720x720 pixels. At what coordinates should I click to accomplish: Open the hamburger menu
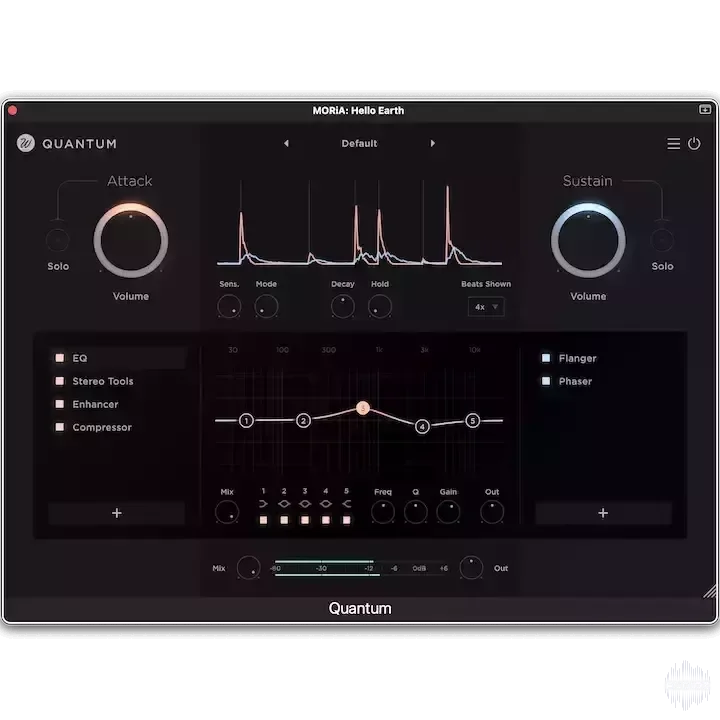pyautogui.click(x=673, y=144)
